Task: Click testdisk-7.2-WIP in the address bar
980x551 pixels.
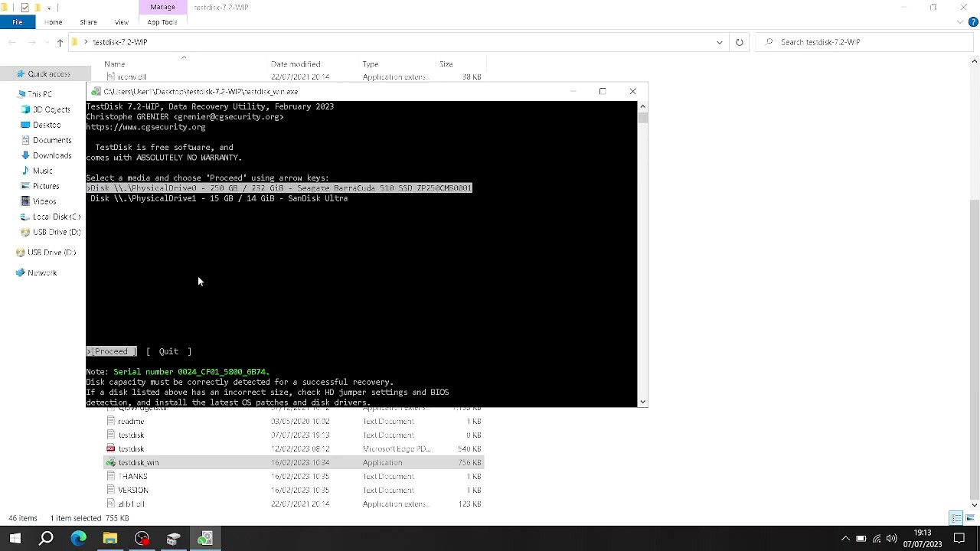Action: coord(120,42)
